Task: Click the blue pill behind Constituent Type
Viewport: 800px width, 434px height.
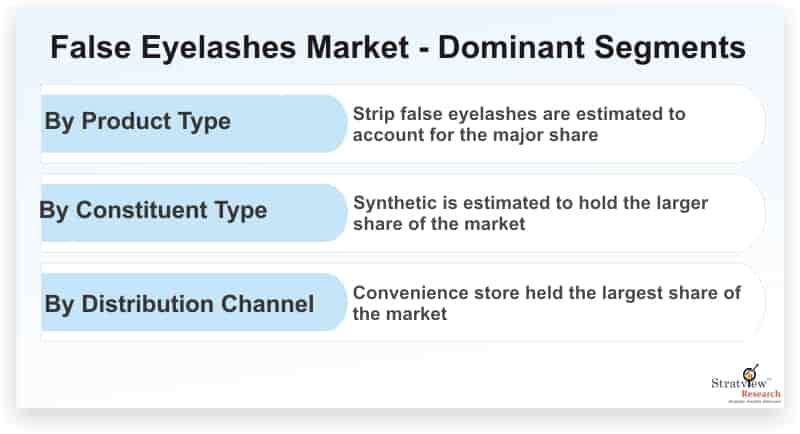Action: click(194, 213)
